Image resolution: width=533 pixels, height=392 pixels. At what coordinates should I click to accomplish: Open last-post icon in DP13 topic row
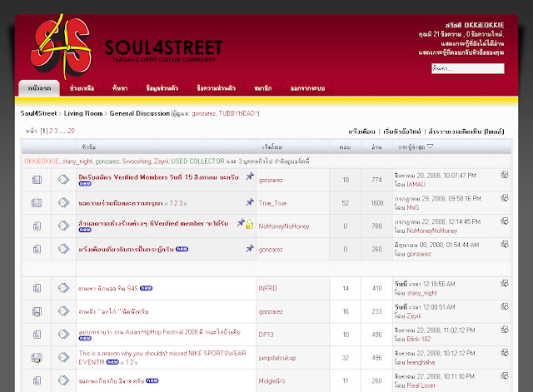(505, 330)
